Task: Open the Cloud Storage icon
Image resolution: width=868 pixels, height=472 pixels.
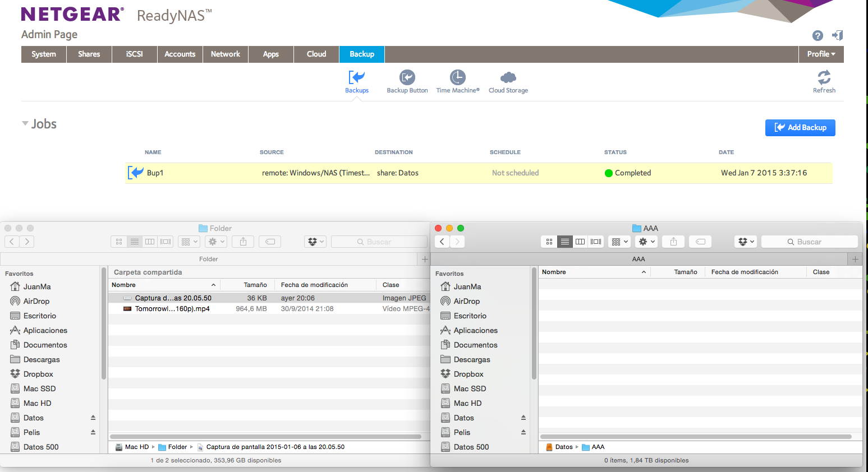Action: point(508,82)
